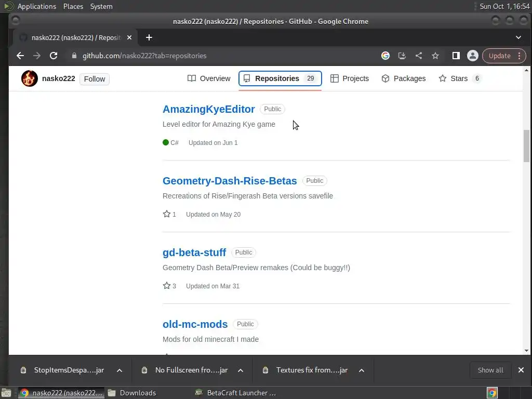Open the Google icon in the address bar
This screenshot has height=399, width=532.
(x=385, y=56)
